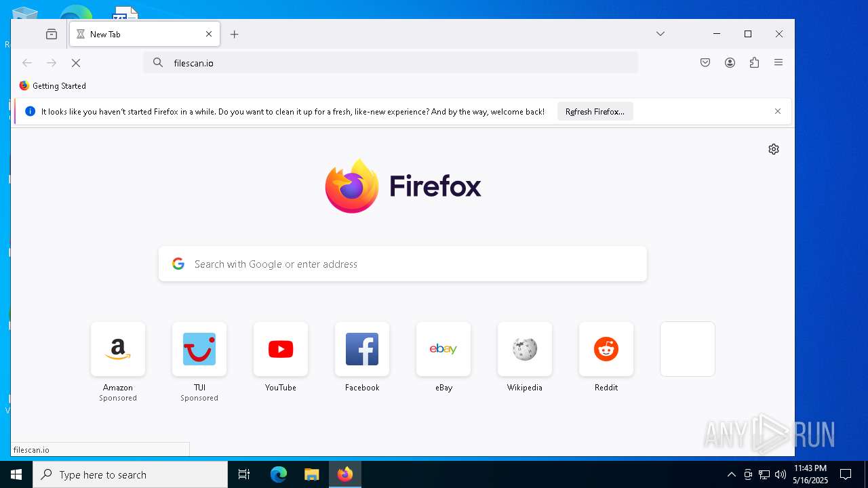
Task: Click the search magnifier in address bar
Action: tap(158, 62)
